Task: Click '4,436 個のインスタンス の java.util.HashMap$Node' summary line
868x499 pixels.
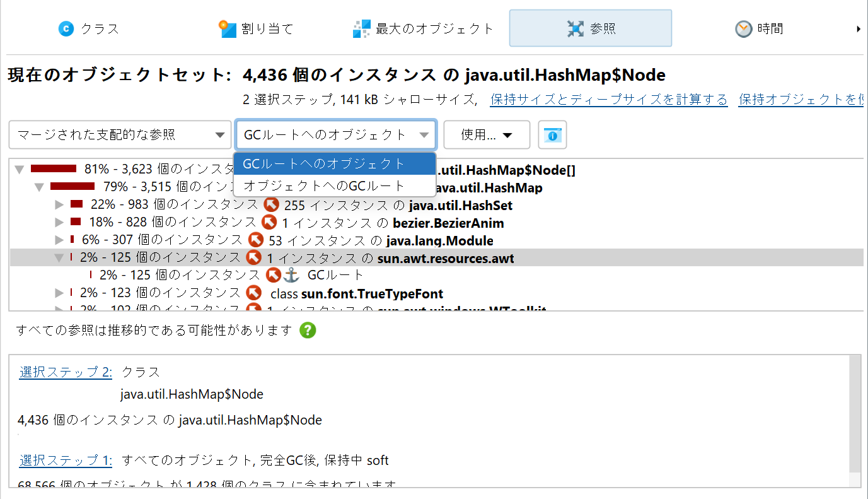Action: [170, 420]
